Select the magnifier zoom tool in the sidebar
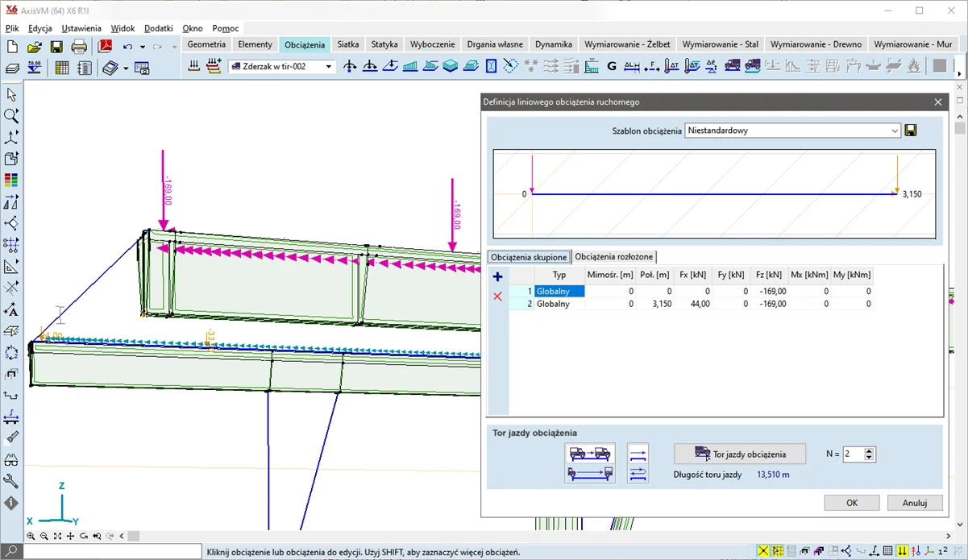 point(11,116)
